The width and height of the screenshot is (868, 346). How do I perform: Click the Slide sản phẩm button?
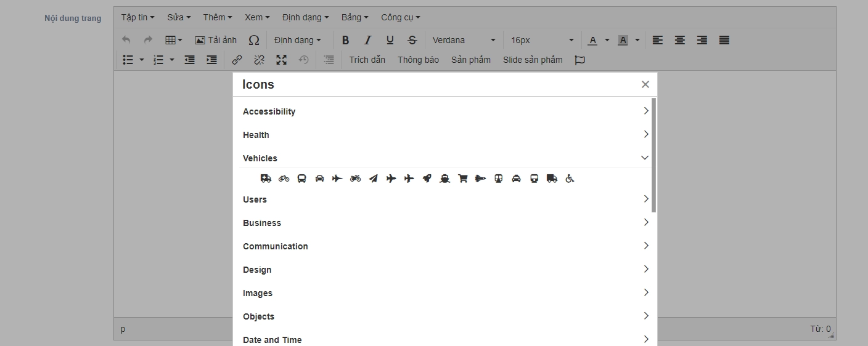pyautogui.click(x=533, y=60)
